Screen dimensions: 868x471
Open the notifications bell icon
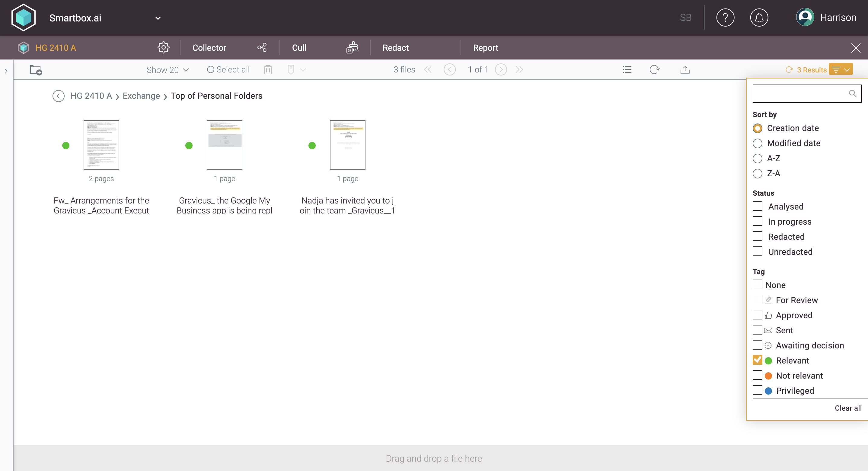click(759, 18)
